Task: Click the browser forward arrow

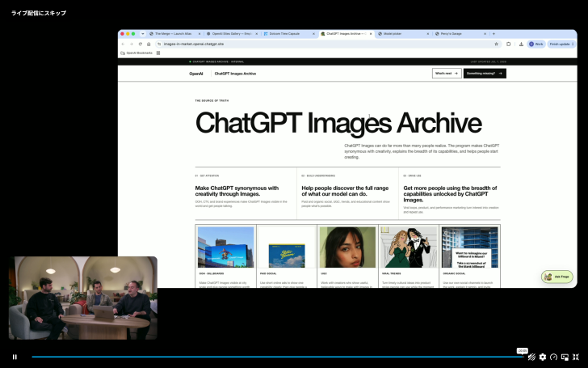Action: tap(131, 44)
